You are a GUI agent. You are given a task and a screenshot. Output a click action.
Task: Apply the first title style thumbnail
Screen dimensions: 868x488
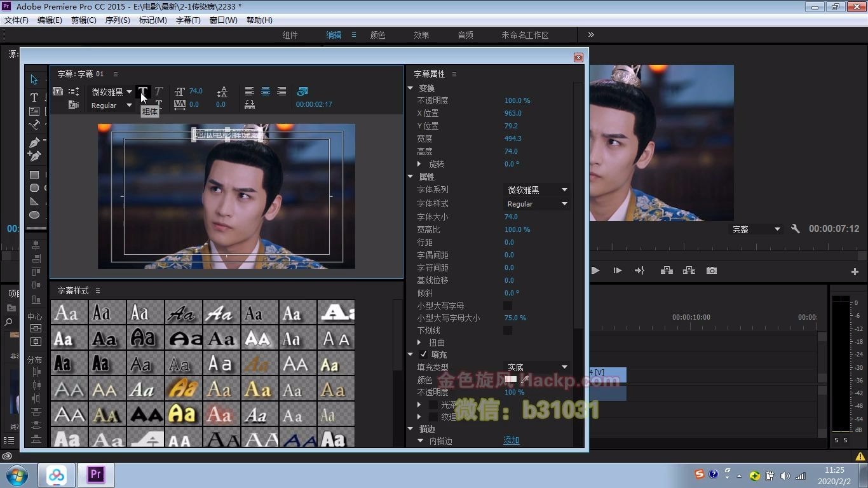pyautogui.click(x=69, y=312)
